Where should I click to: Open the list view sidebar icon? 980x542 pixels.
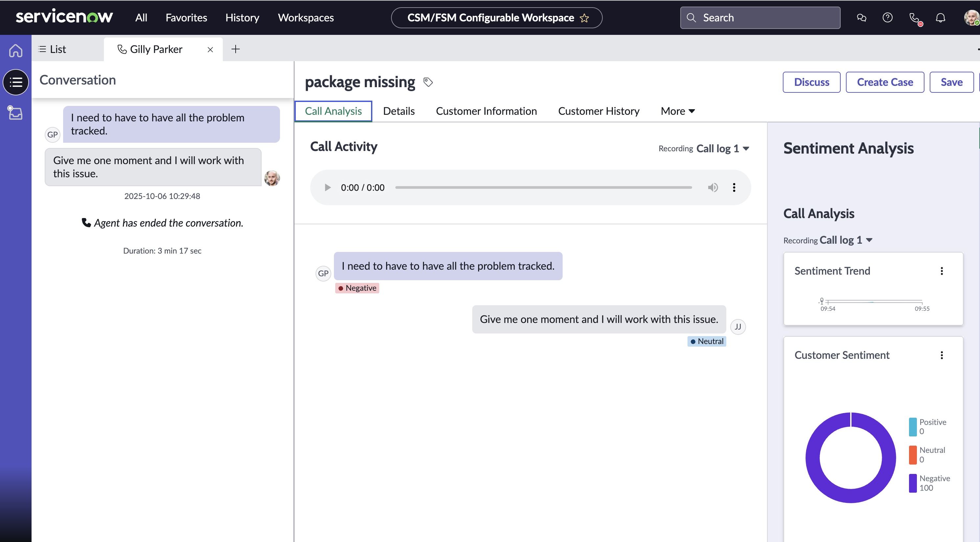coord(15,82)
